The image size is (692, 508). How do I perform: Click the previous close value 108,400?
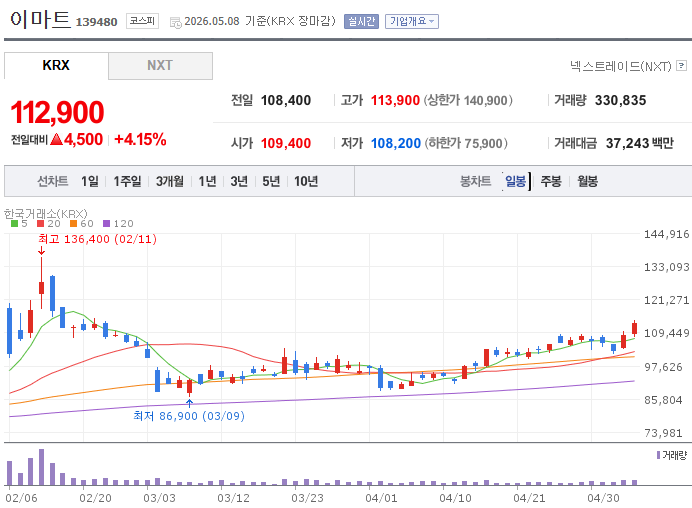[286, 101]
